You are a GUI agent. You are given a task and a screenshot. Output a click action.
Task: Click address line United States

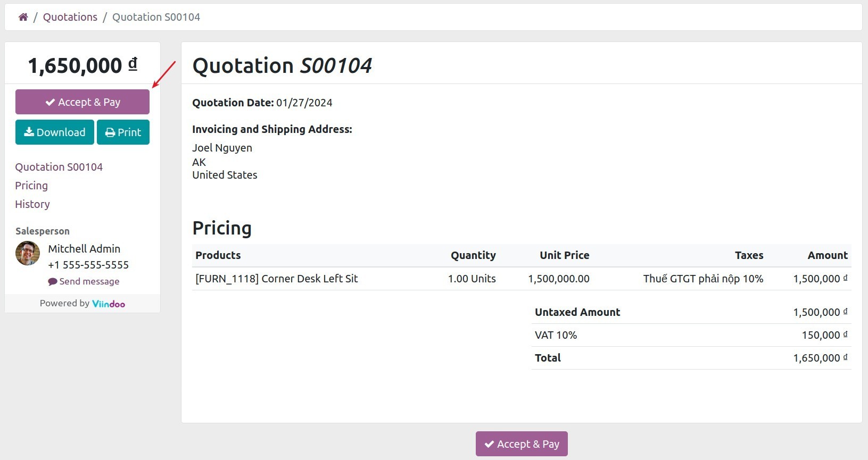coord(225,175)
